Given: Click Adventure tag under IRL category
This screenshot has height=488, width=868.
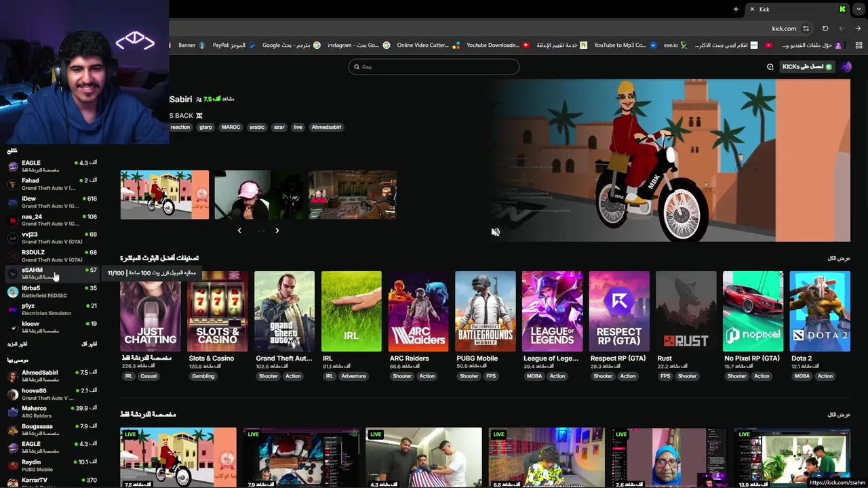Looking at the screenshot, I should pyautogui.click(x=353, y=376).
